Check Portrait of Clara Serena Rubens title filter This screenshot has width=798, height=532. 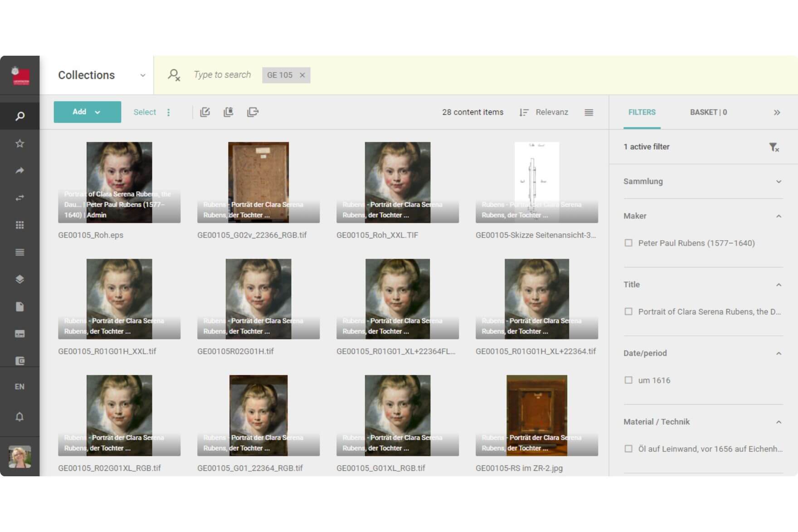point(628,311)
